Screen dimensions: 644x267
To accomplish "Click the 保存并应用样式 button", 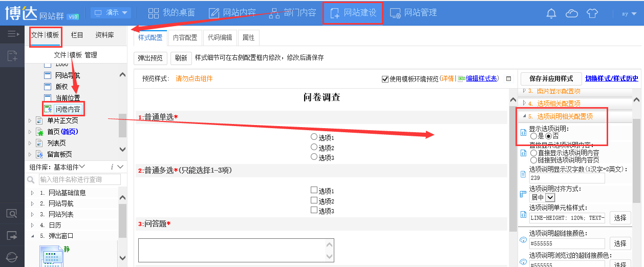I will click(x=551, y=78).
